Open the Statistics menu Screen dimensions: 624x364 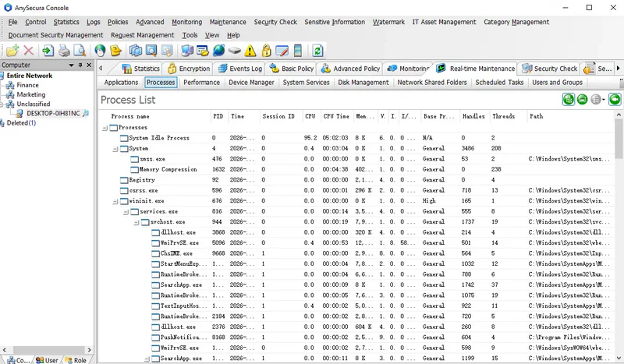tap(66, 22)
